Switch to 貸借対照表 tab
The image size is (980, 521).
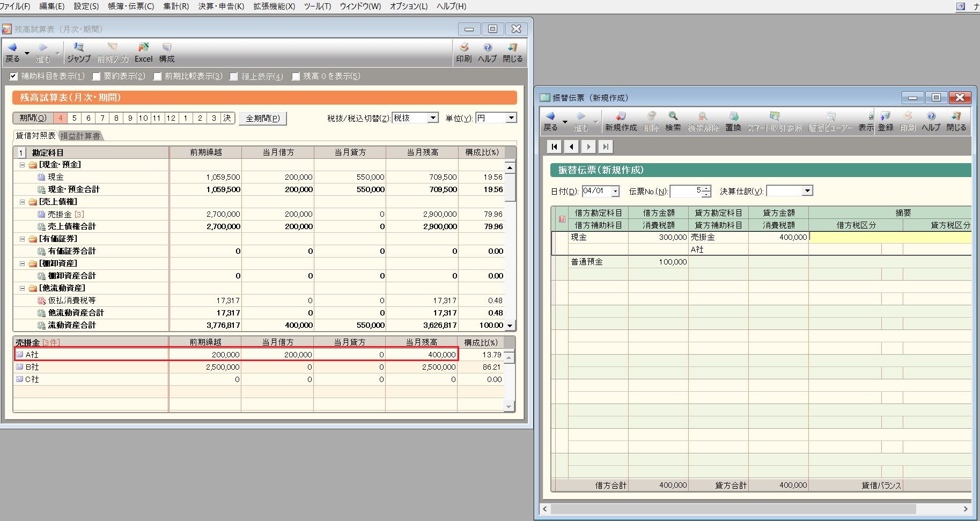click(35, 135)
